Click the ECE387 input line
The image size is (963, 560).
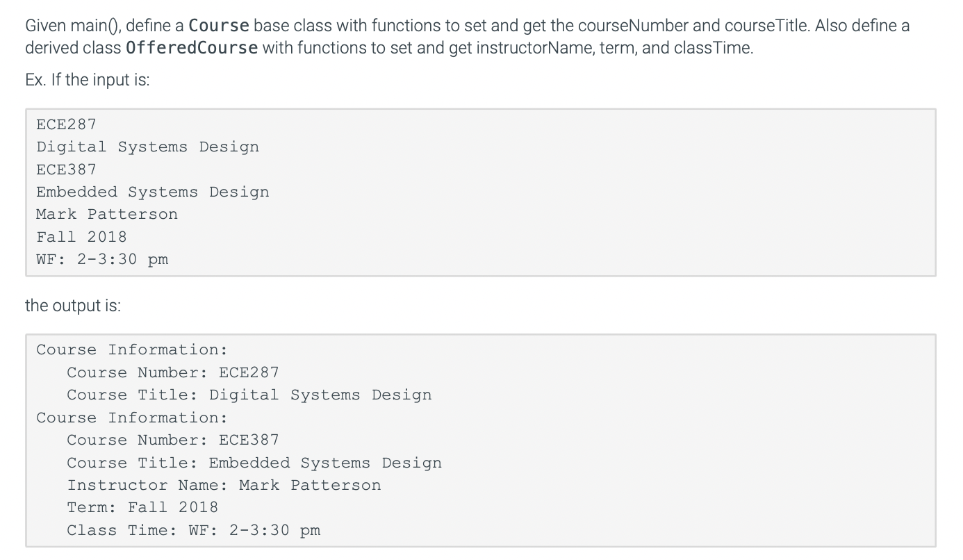(x=66, y=170)
